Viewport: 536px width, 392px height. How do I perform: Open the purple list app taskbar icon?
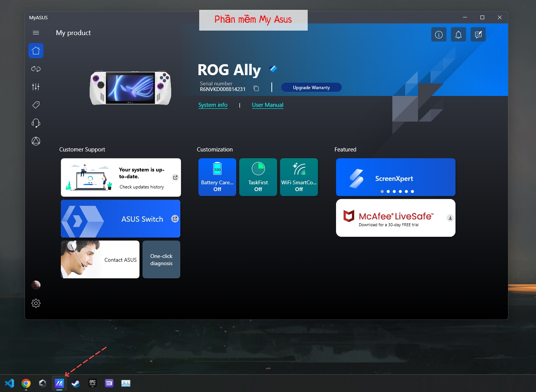click(109, 383)
